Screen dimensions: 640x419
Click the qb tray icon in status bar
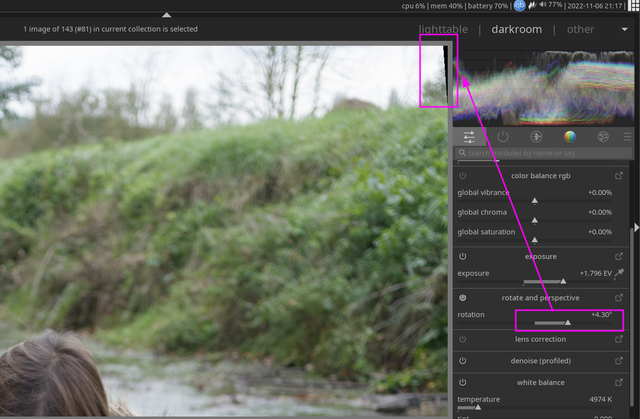[519, 6]
